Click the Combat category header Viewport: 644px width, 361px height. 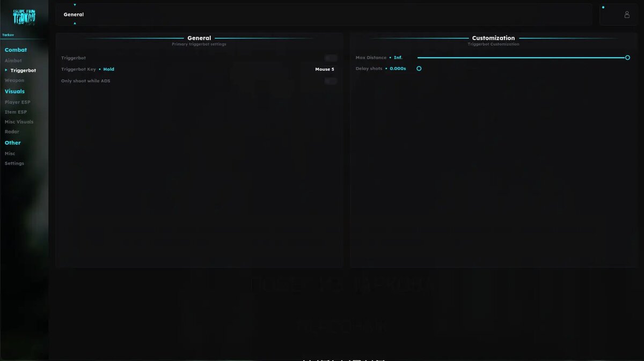coord(16,50)
